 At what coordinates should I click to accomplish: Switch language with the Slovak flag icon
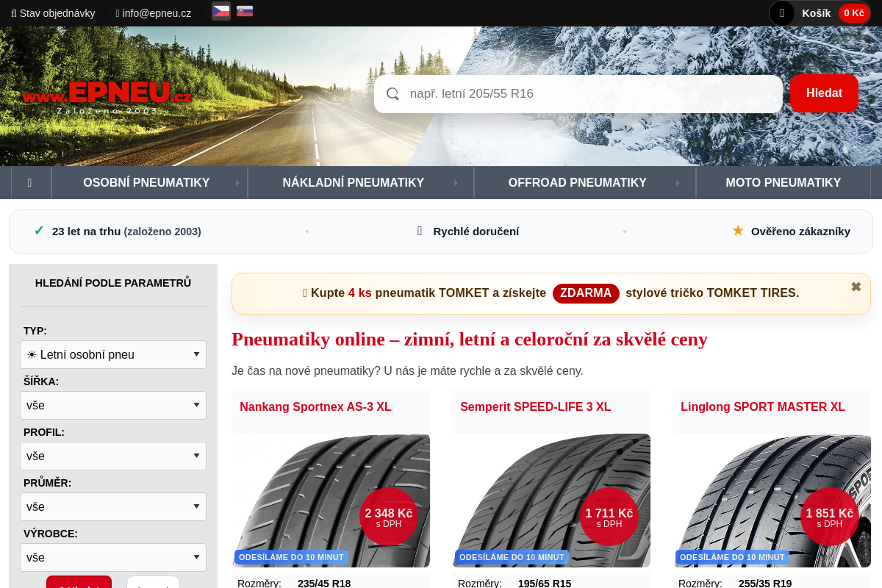[x=245, y=11]
